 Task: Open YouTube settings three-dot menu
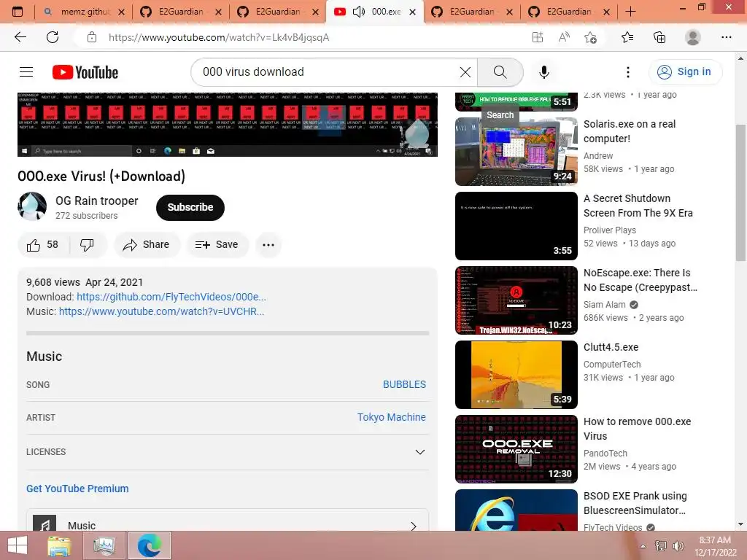(627, 72)
